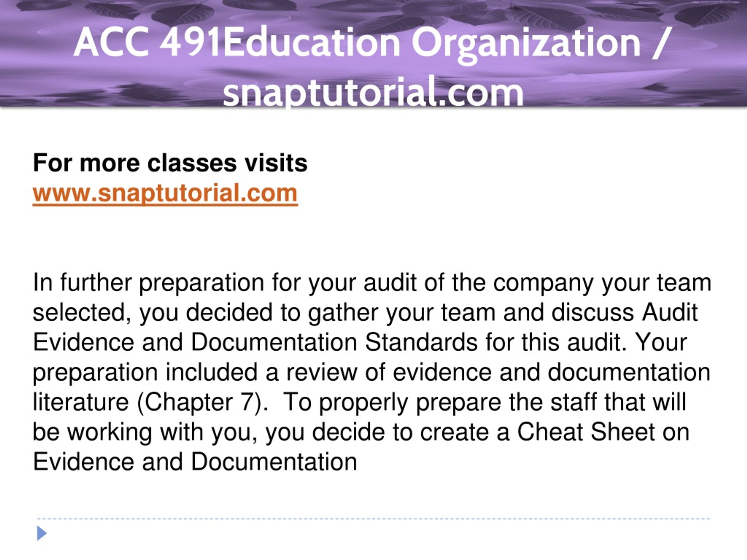This screenshot has height=560, width=747.
Task: Click the line starting 'be working with you'
Action: pos(361,433)
